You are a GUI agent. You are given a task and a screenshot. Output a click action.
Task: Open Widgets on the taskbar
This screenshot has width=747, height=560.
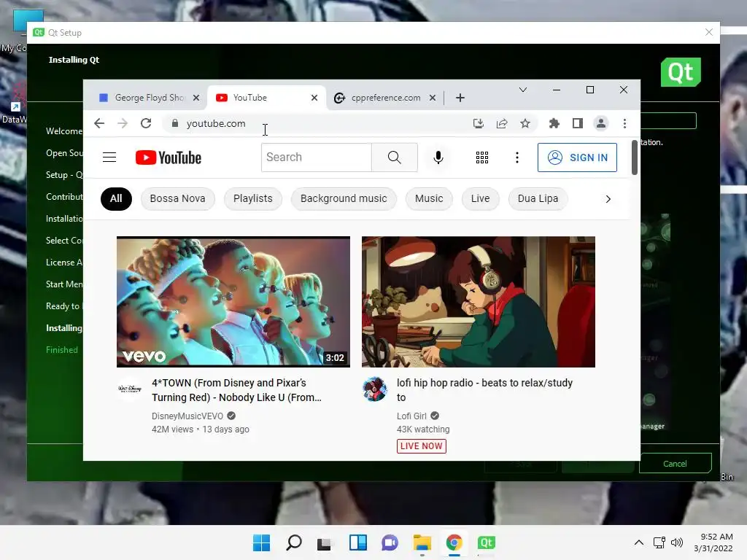357,542
